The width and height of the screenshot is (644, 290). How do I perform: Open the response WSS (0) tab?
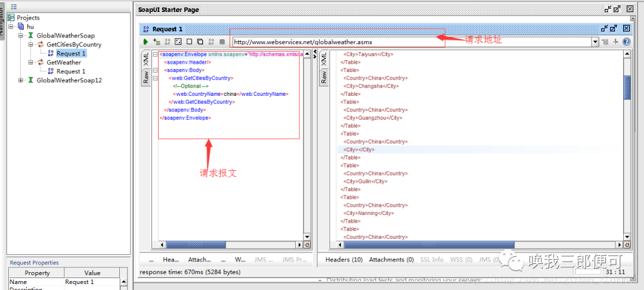click(461, 260)
